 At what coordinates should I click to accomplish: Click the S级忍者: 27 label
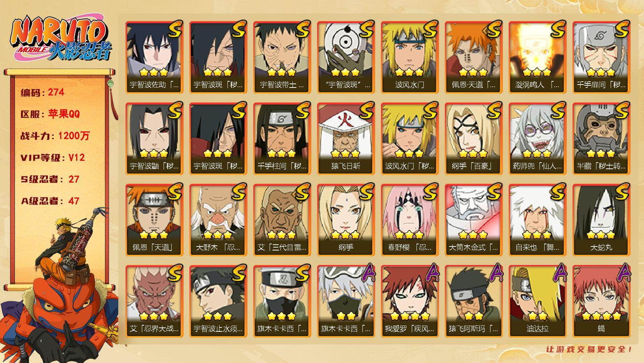(x=50, y=179)
